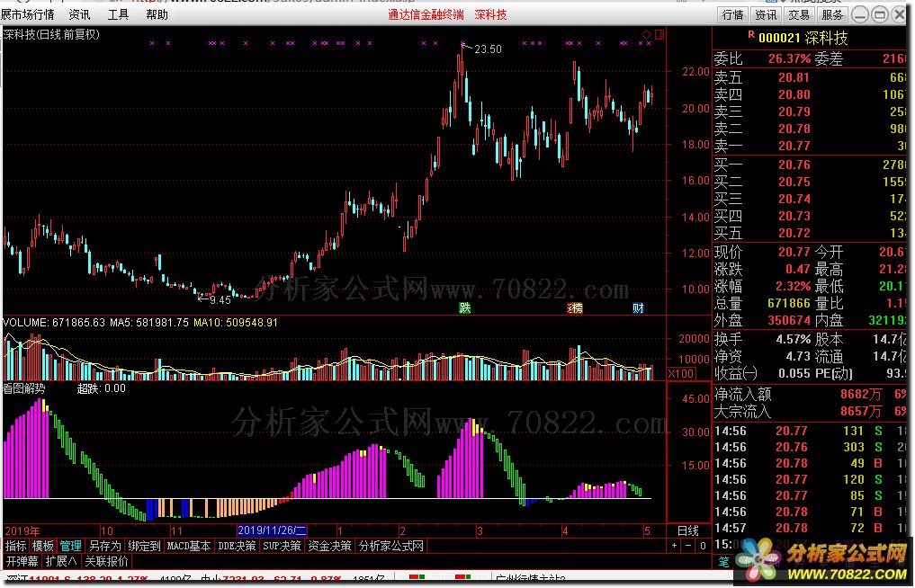Click the plus zoom button under 日线
915x588 pixels.
(x=675, y=546)
